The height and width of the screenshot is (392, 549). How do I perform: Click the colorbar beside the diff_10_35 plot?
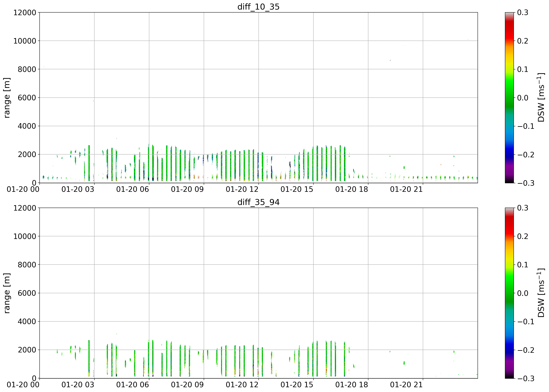tap(509, 97)
